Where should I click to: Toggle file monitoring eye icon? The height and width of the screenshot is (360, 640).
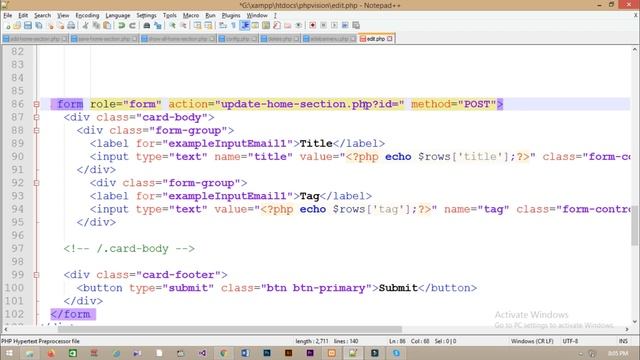tap(298, 26)
